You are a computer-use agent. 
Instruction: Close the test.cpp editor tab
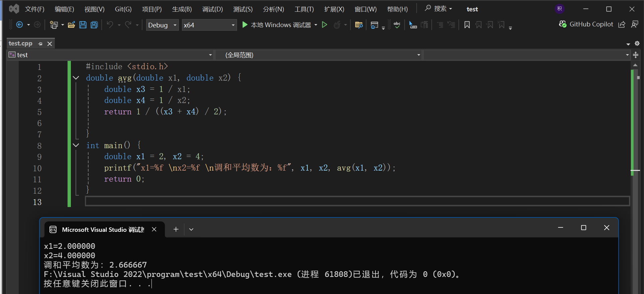tap(49, 44)
